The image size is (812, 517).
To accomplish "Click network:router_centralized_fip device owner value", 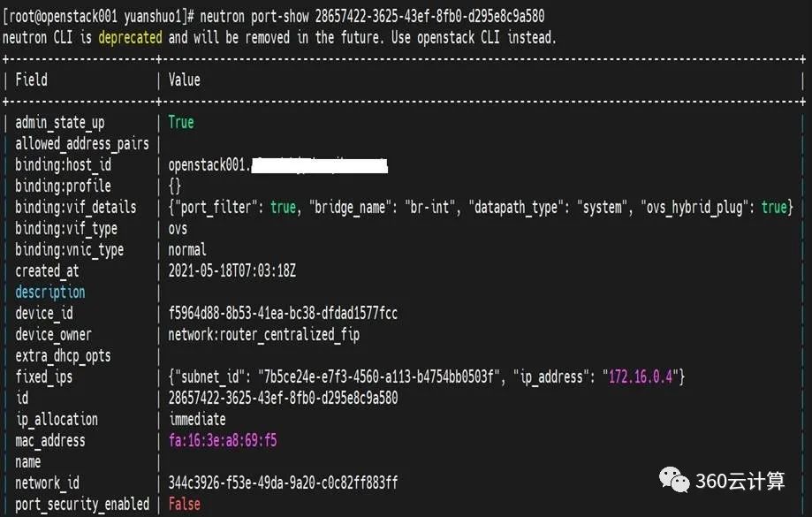I will tap(263, 335).
